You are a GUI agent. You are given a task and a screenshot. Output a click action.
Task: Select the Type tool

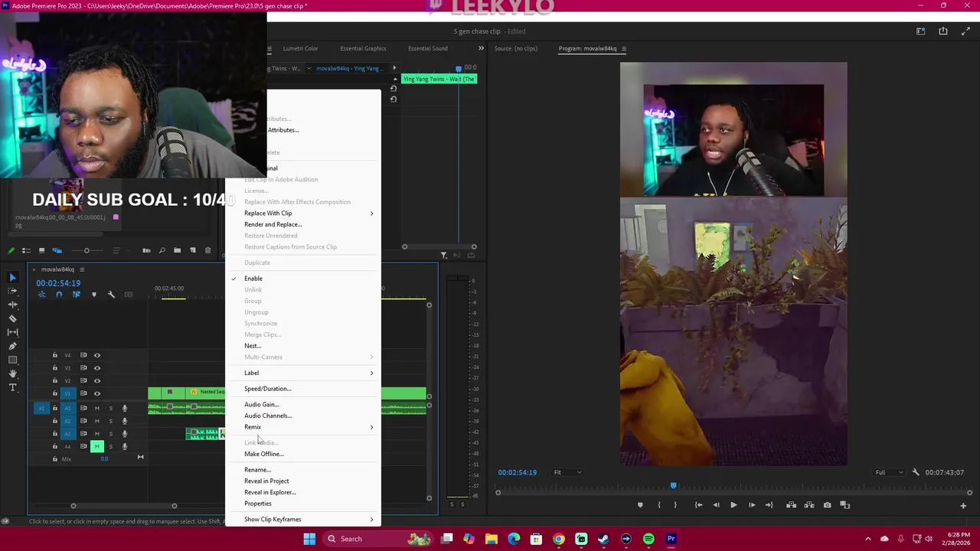(x=12, y=387)
